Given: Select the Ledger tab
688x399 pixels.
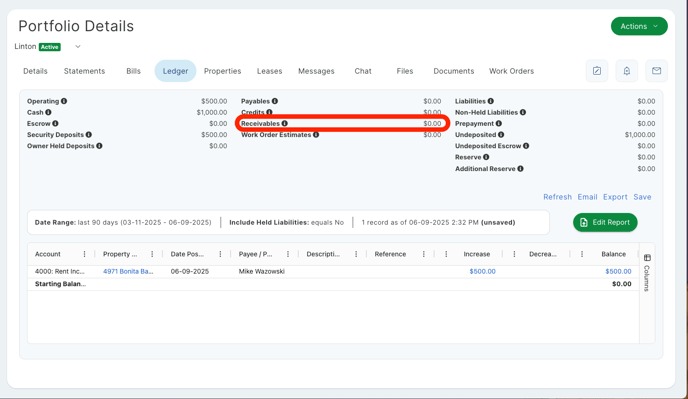Looking at the screenshot, I should pos(176,71).
